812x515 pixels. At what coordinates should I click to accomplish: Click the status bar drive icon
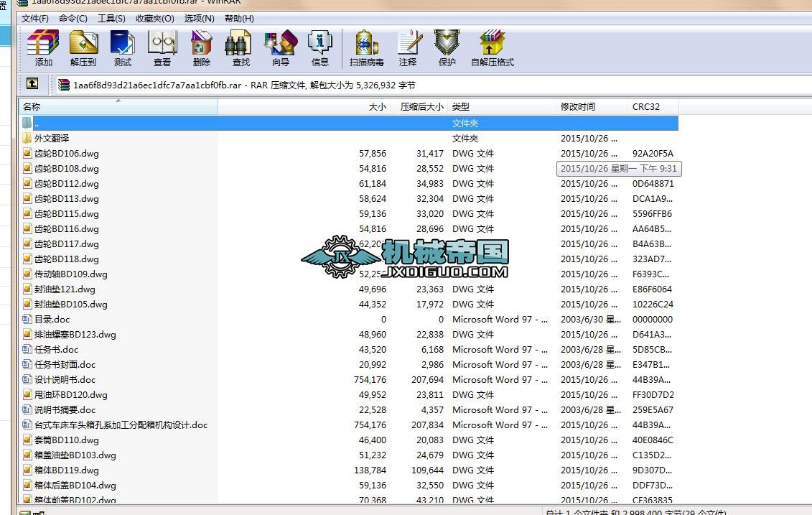[x=24, y=512]
